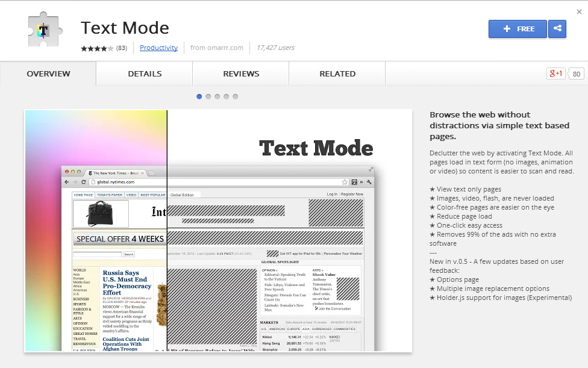The width and height of the screenshot is (588, 368).
Task: Select the third screenshot carousel dot
Action: (217, 97)
